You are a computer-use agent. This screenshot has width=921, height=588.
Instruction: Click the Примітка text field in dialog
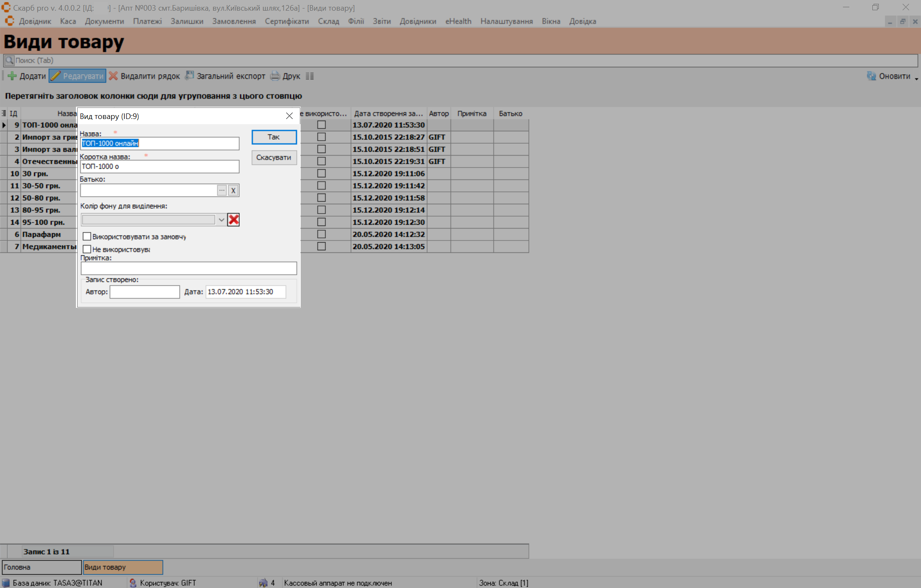(189, 268)
